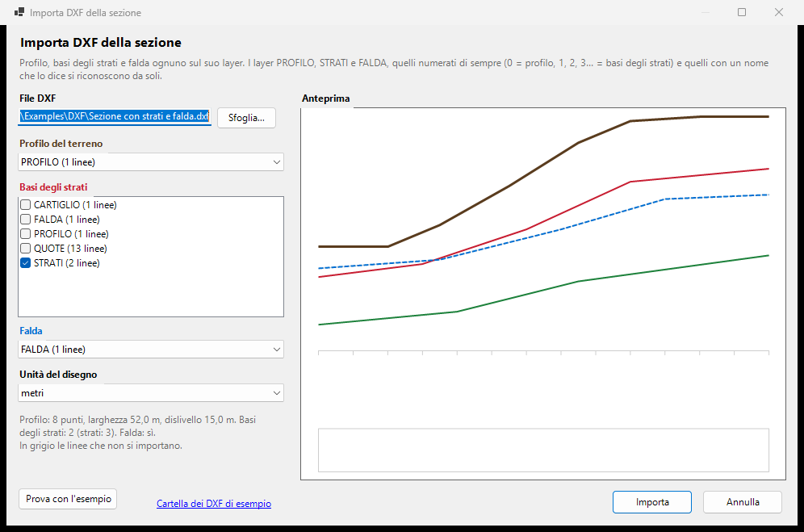Click the section preview under Anteprima
Screen dimensions: 804x532
pos(543,294)
